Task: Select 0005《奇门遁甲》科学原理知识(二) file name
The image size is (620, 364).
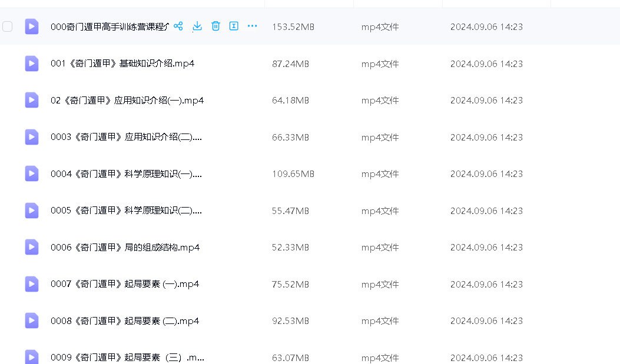Action: [x=126, y=211]
